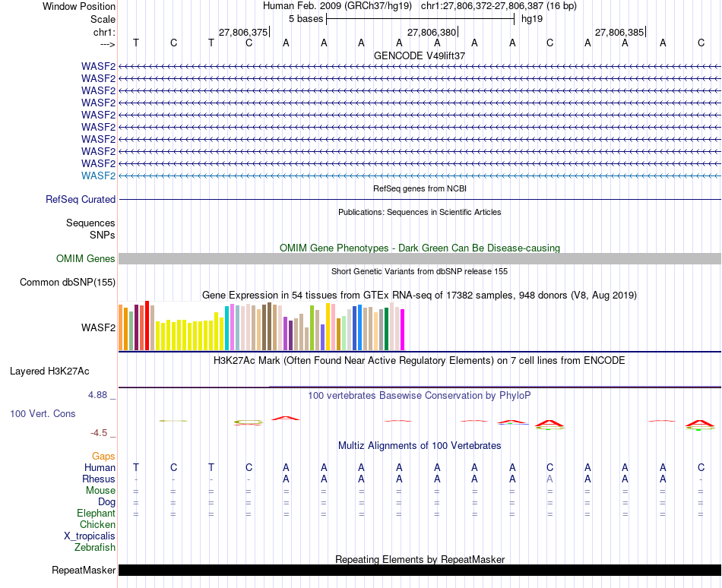
Task: Click the gray A in Rhesus row
Action: point(549,479)
